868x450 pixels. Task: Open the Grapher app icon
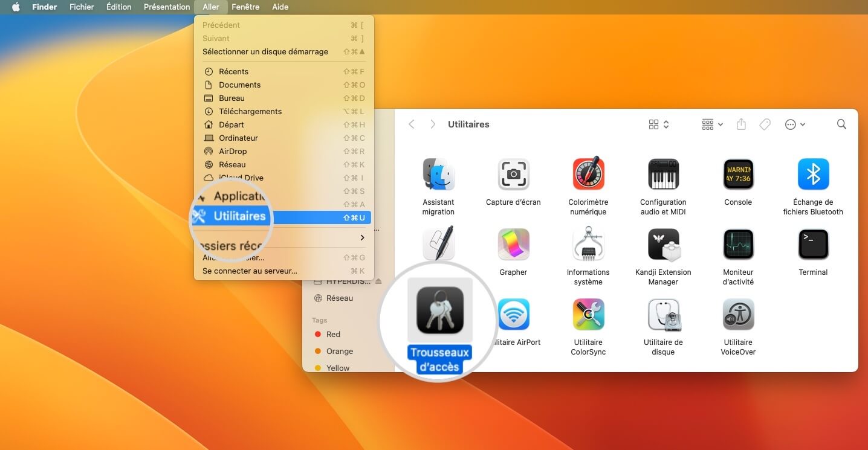513,245
